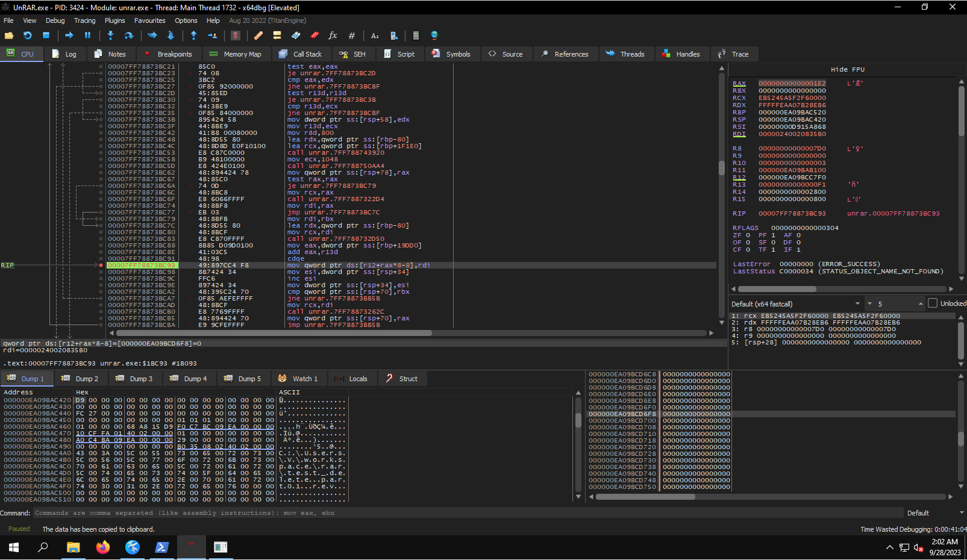Viewport: 967px width, 560px height.
Task: Check for updates via the globe icon
Action: (x=434, y=36)
